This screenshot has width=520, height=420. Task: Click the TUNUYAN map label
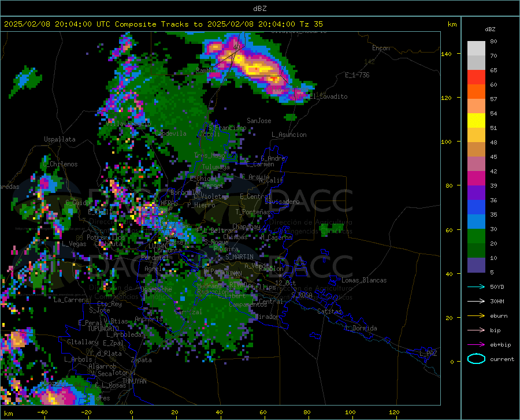134,381
